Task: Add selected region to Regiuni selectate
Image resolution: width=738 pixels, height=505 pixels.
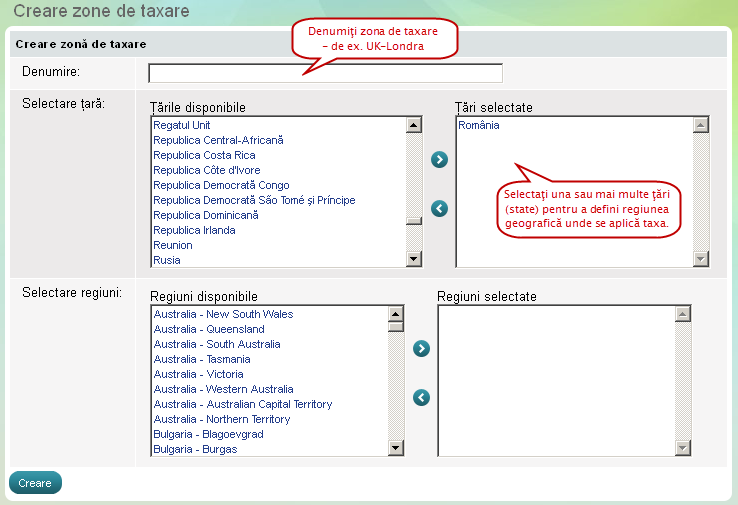Action: [422, 348]
